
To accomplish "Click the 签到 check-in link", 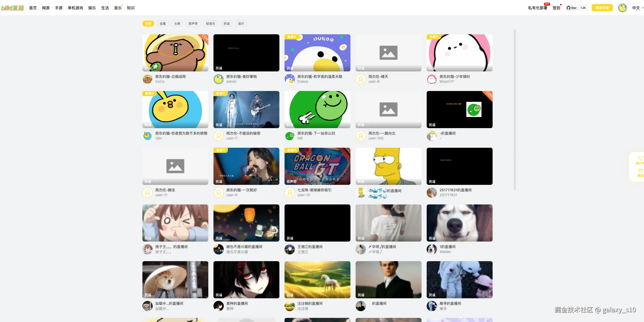I will click(556, 8).
